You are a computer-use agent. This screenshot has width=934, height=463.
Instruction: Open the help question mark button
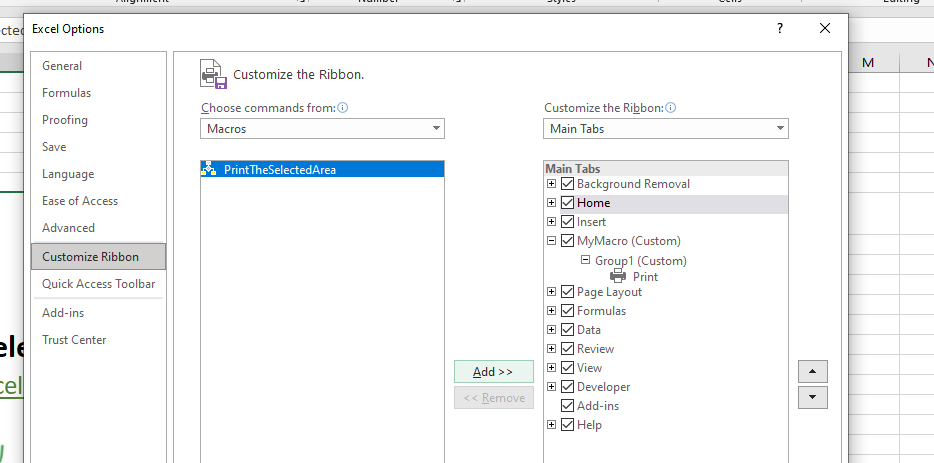point(780,28)
